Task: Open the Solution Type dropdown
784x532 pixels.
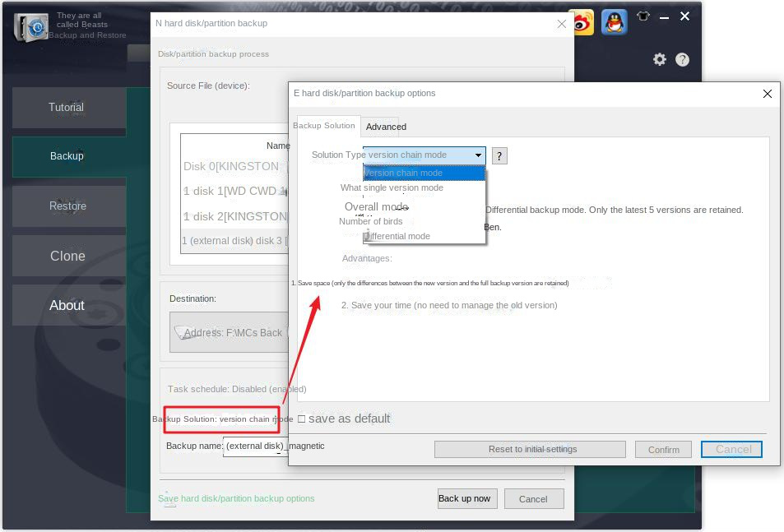Action: (x=476, y=155)
